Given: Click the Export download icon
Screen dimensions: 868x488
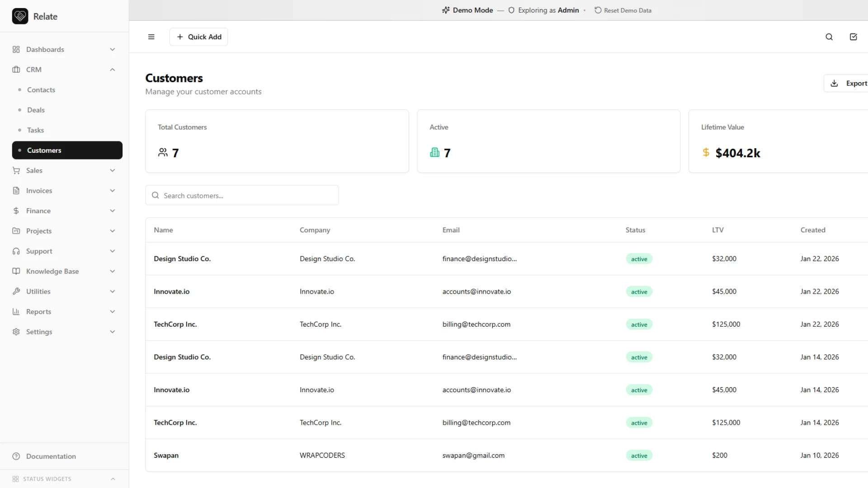Looking at the screenshot, I should [x=835, y=83].
